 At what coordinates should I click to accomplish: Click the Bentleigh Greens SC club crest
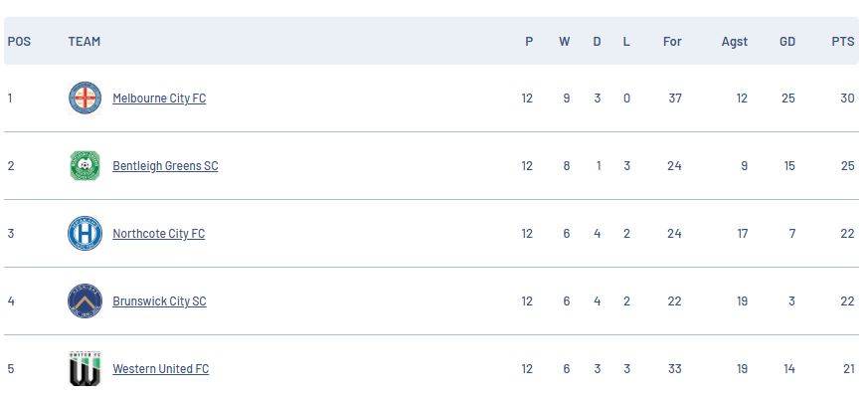coord(85,166)
